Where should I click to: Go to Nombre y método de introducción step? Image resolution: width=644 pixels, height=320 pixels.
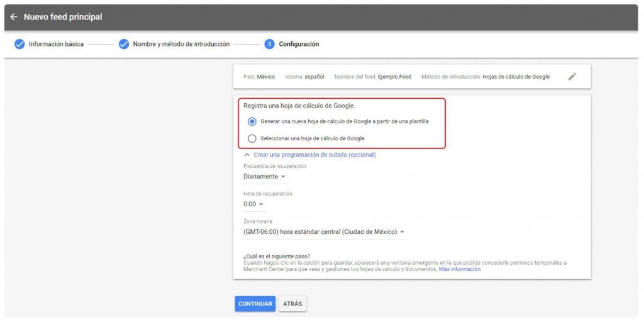(x=181, y=44)
